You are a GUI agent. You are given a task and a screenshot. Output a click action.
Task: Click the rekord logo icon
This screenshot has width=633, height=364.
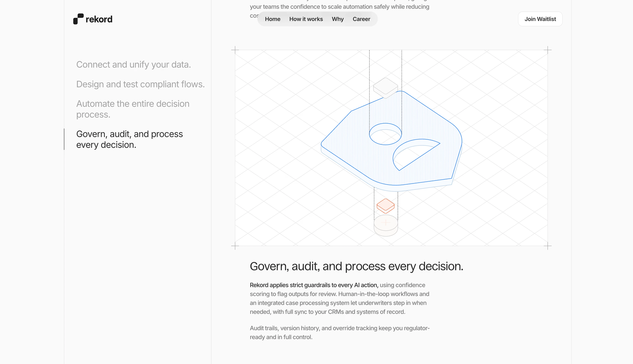[x=78, y=19]
